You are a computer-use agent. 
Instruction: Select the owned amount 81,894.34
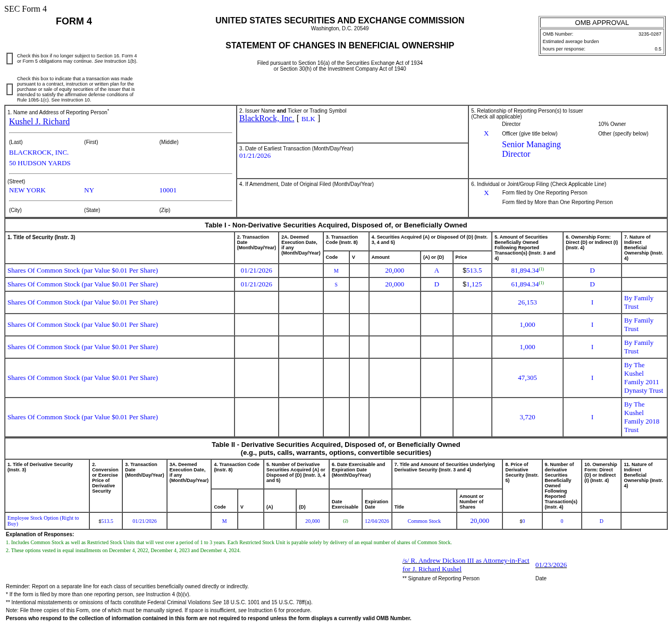click(525, 270)
